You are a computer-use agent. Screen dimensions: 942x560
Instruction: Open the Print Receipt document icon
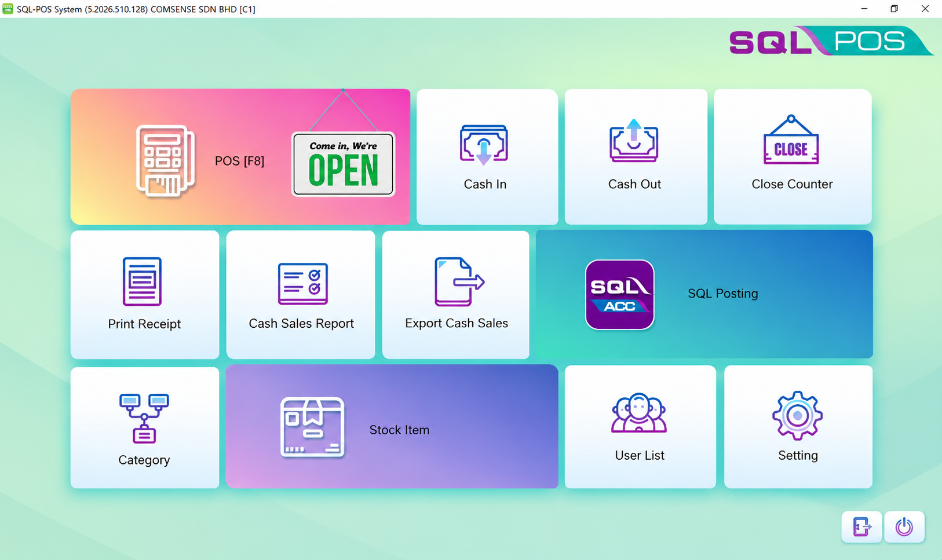(x=142, y=281)
